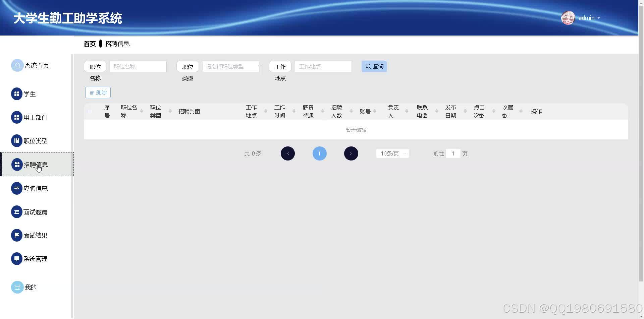Select the 职位类型 position type icon
Viewport: 644px width, 319px height.
click(17, 141)
